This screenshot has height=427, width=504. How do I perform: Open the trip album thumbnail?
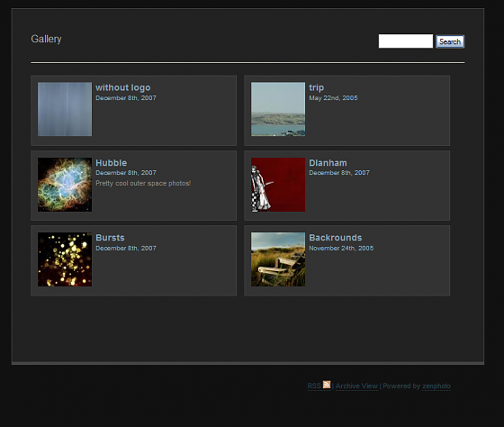pos(278,109)
